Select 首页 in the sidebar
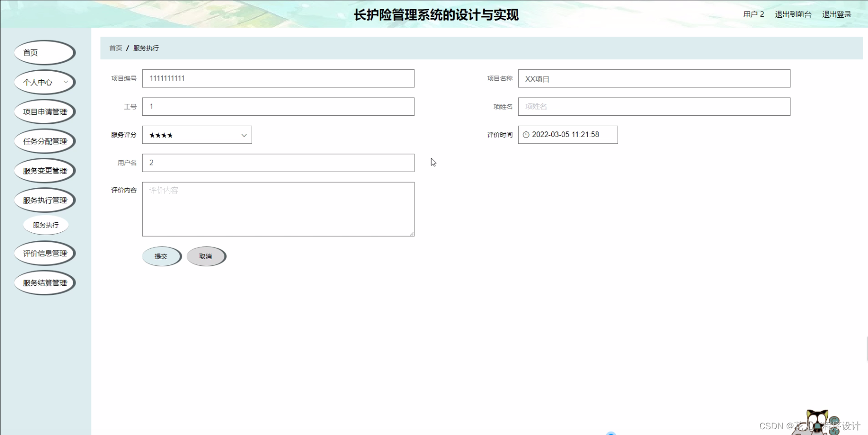Image resolution: width=868 pixels, height=435 pixels. (44, 52)
